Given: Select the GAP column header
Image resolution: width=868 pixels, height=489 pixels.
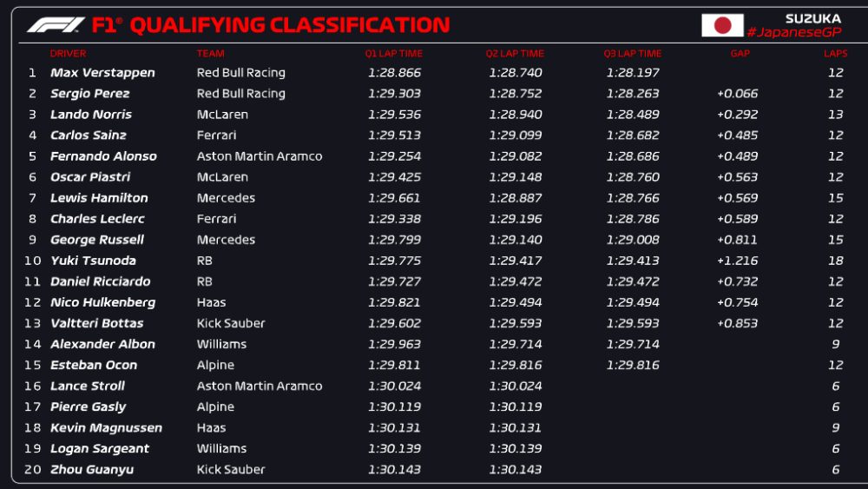Looking at the screenshot, I should tap(740, 54).
